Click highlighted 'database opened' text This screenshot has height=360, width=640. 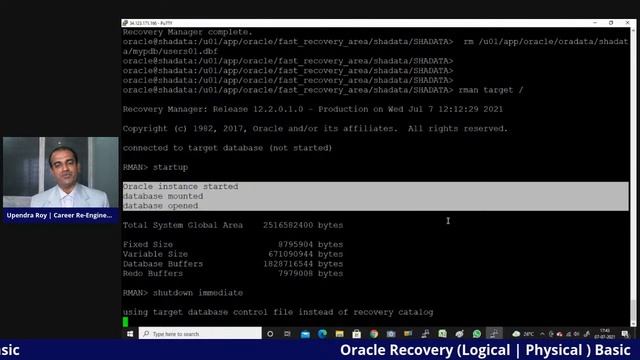click(160, 206)
